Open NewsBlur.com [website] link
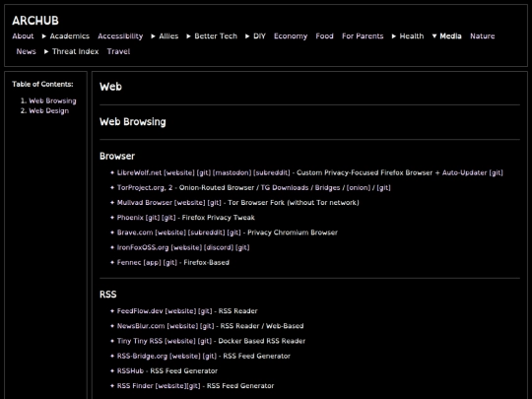532x399 pixels. tap(182, 326)
